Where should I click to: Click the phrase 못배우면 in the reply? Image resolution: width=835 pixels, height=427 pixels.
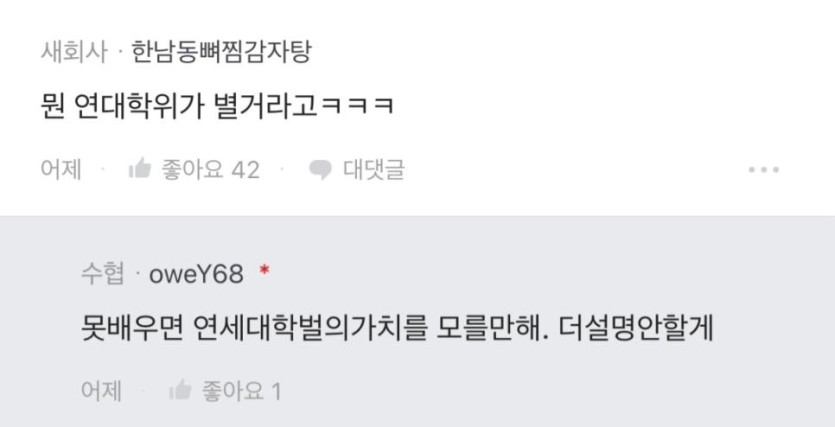pos(132,330)
